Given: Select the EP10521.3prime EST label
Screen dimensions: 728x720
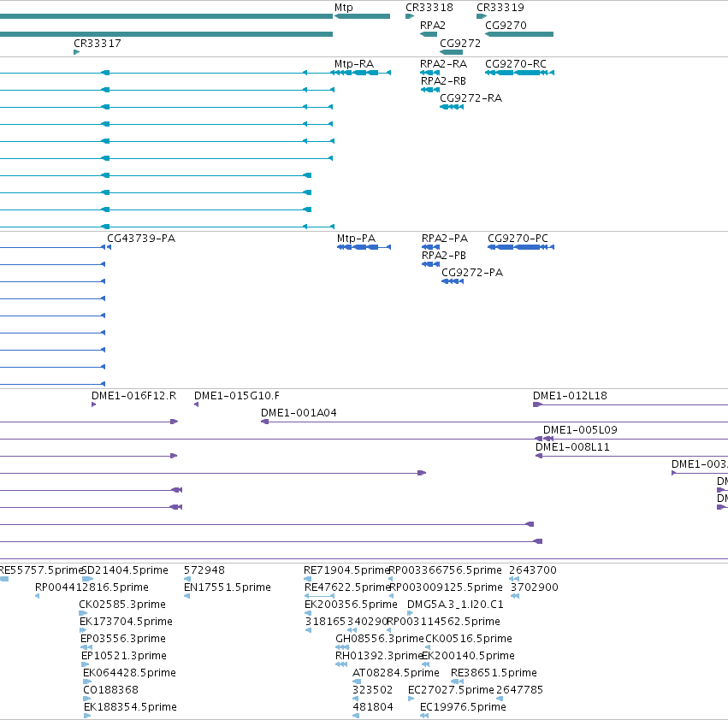Looking at the screenshot, I should [x=124, y=656].
